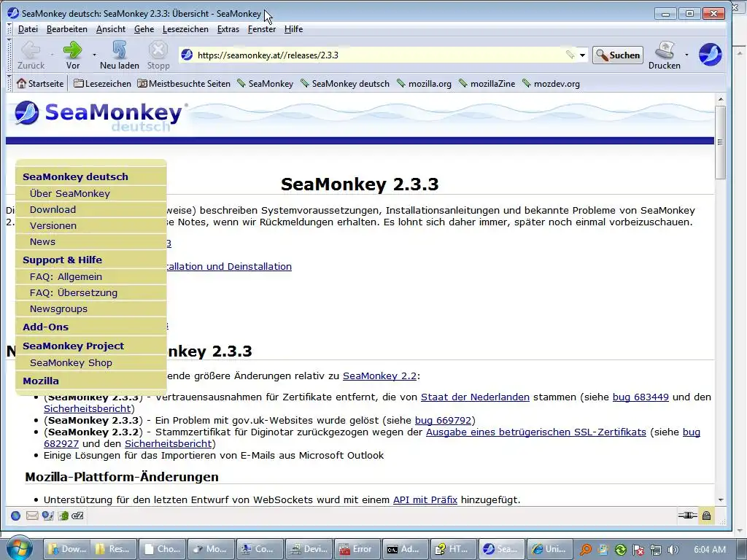Click the scrollbar down arrow
Image resolution: width=747 pixels, height=560 pixels.
(x=720, y=500)
